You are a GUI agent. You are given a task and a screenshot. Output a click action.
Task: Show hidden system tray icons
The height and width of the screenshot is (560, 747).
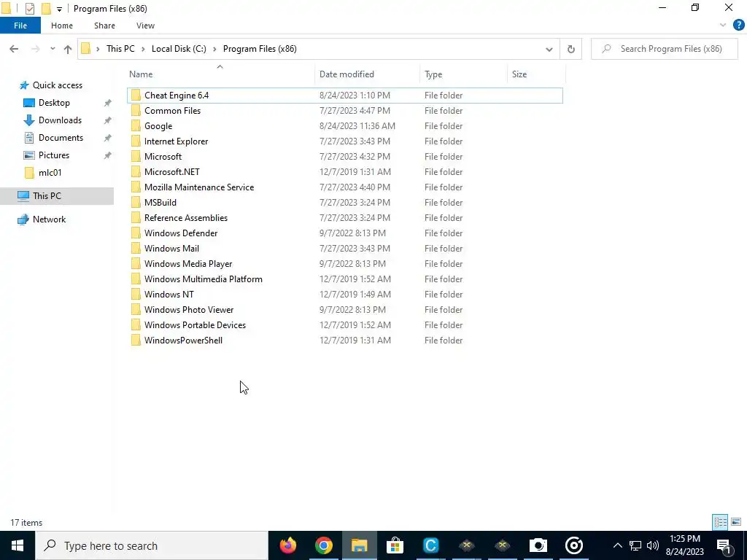click(617, 545)
